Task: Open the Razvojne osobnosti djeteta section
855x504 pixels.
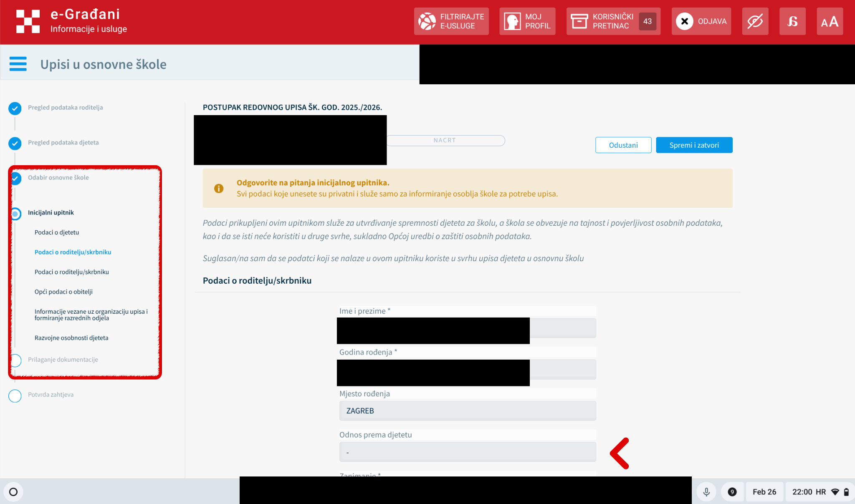Action: point(71,338)
